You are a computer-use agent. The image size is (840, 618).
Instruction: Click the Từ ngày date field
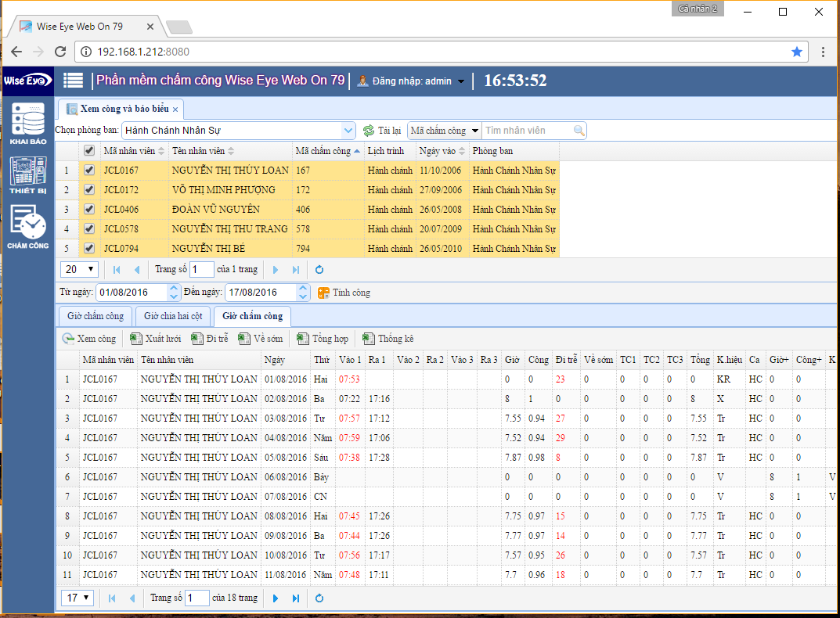[131, 293]
